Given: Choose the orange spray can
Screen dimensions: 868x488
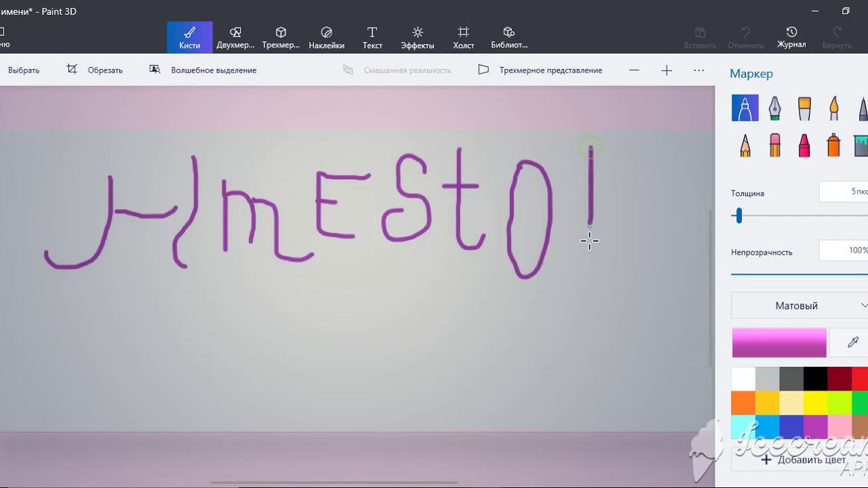Looking at the screenshot, I should (834, 145).
